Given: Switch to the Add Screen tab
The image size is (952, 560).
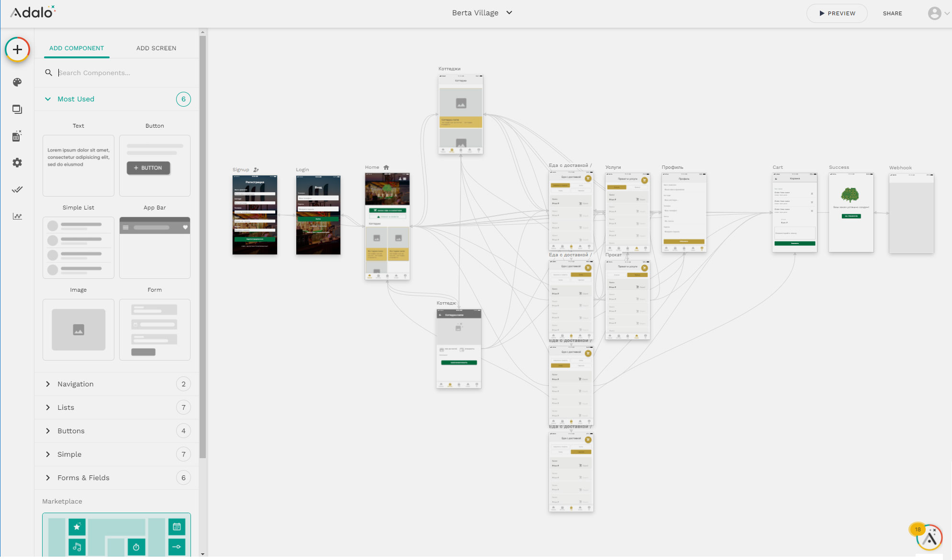Looking at the screenshot, I should (x=156, y=48).
